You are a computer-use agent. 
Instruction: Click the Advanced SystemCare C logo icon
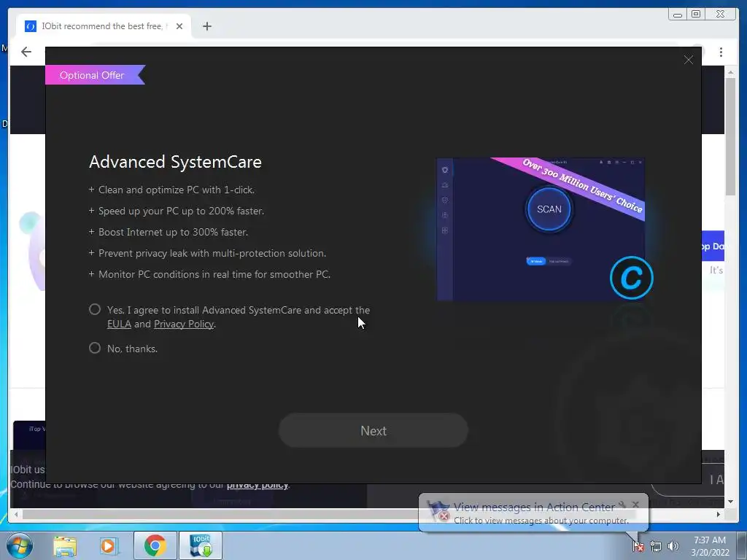click(631, 278)
